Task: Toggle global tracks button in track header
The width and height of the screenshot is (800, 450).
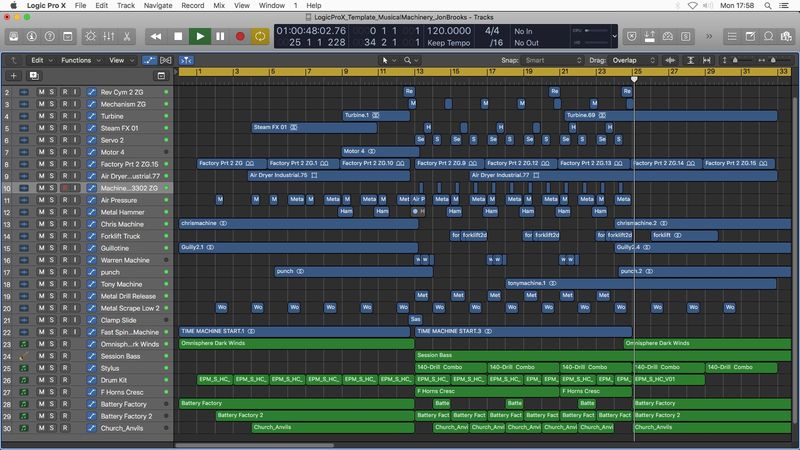Action: click(x=161, y=76)
